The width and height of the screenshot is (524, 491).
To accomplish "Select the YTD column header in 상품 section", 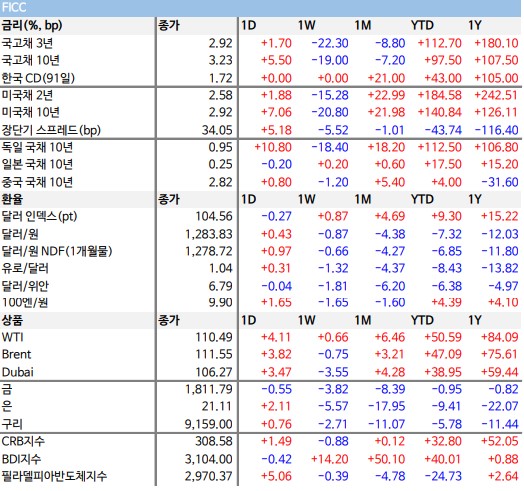I will 422,321.
